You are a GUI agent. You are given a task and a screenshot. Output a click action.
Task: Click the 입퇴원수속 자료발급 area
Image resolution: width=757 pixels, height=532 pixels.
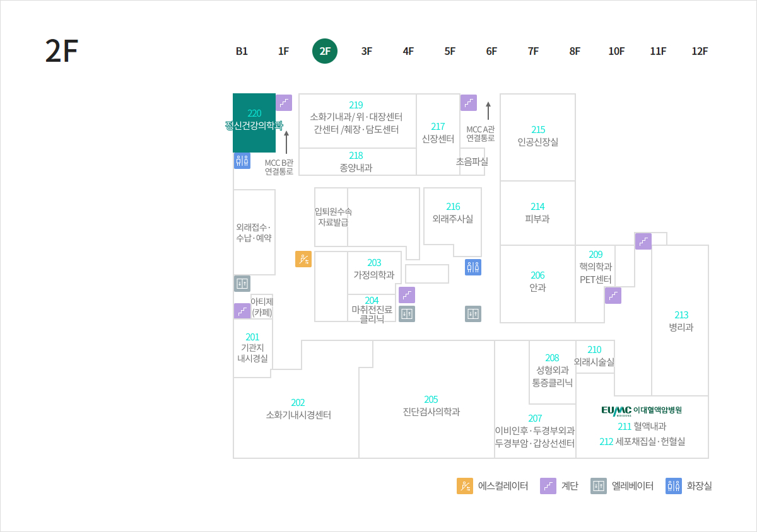pyautogui.click(x=334, y=217)
